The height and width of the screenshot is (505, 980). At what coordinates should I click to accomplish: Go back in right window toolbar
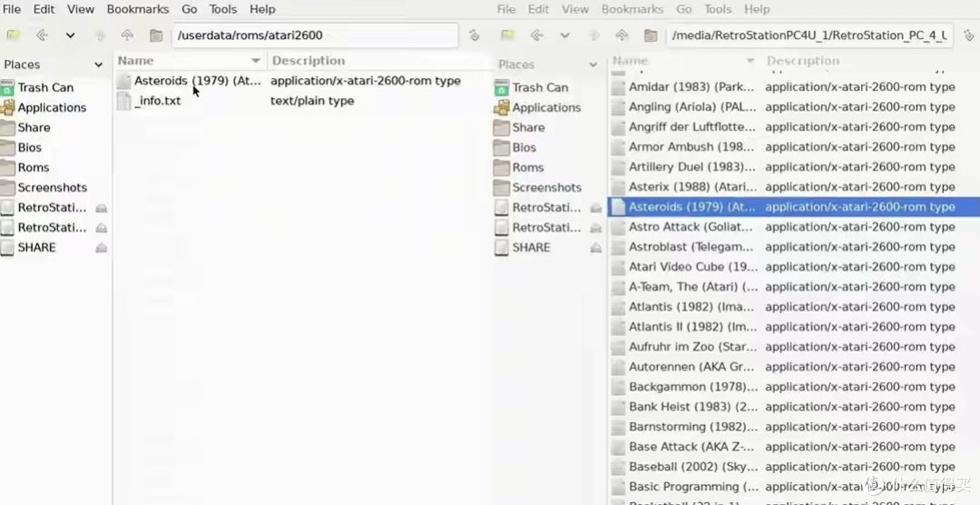pos(536,35)
